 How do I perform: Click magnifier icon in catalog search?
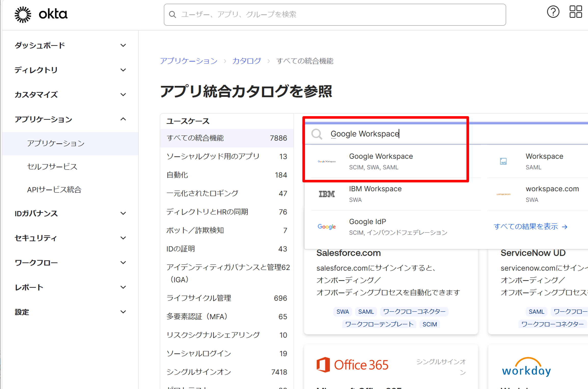tap(317, 134)
